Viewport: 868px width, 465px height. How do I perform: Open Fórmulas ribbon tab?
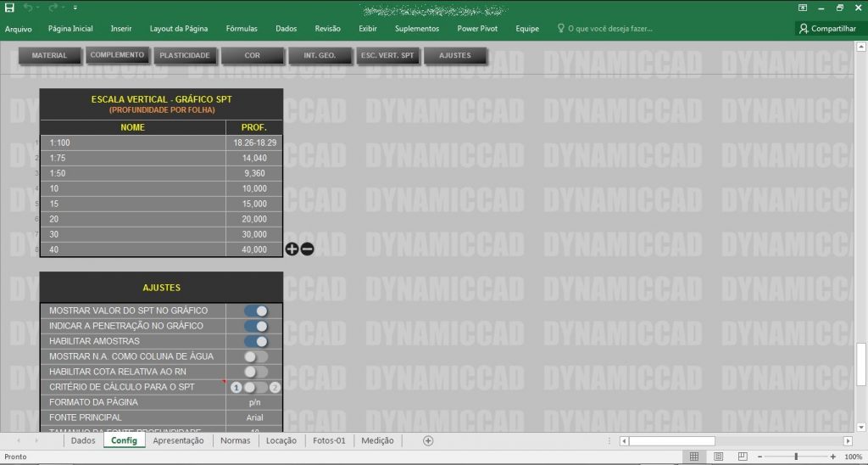point(242,28)
